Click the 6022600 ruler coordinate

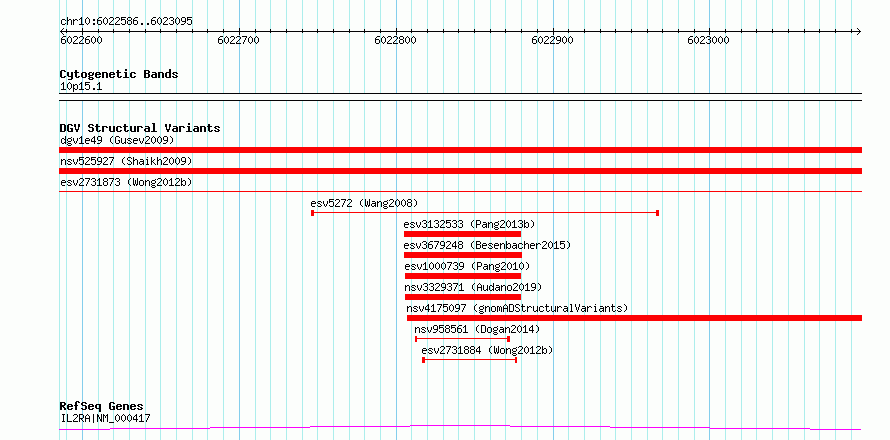pos(82,40)
